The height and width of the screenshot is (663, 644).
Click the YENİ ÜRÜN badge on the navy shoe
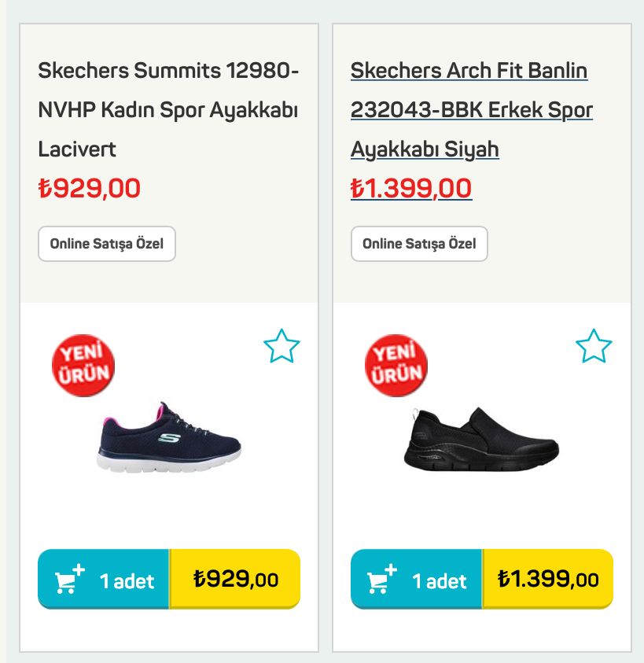pyautogui.click(x=83, y=364)
